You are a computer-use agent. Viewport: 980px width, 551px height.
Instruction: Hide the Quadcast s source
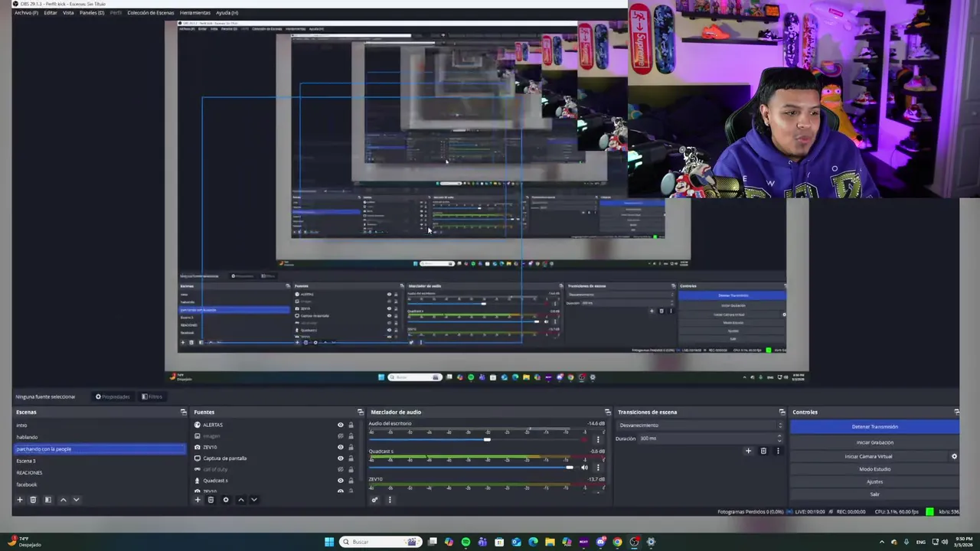point(341,481)
